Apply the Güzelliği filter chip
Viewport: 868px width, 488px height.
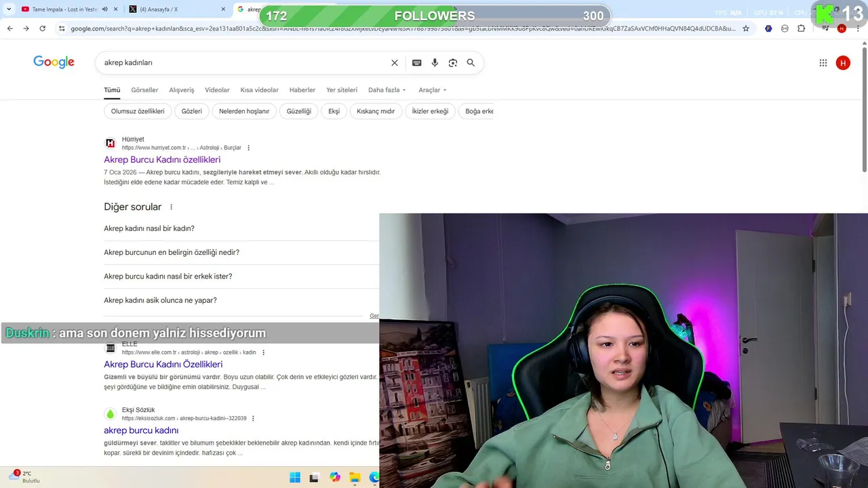coord(299,111)
